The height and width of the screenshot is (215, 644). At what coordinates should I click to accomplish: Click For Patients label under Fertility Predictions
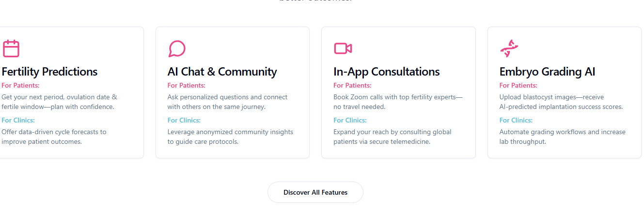[20, 85]
